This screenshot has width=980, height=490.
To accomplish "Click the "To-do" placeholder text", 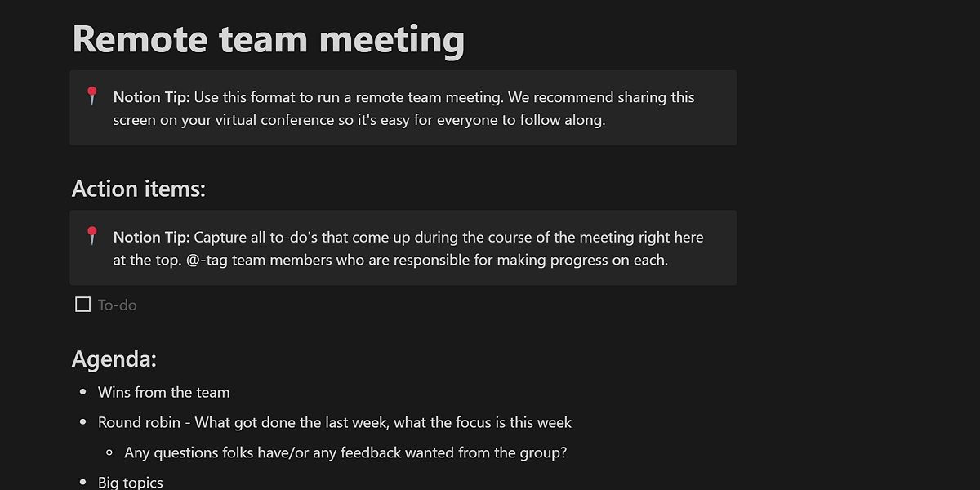I will [x=117, y=305].
